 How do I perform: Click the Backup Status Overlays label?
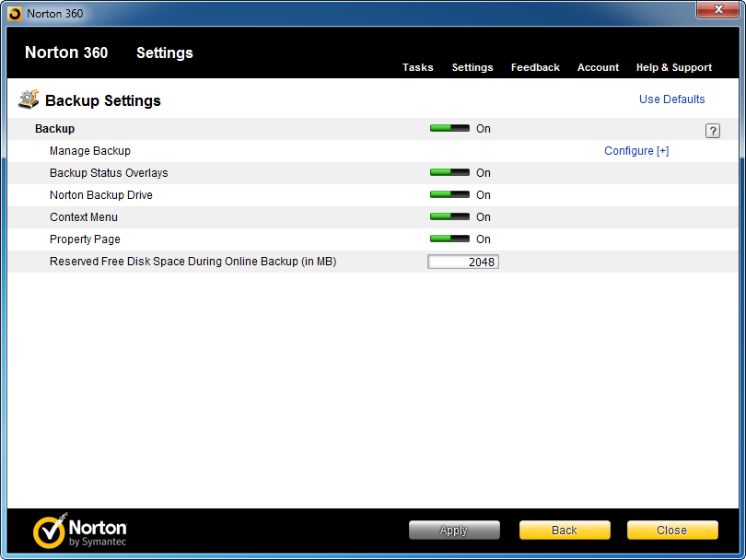[109, 173]
